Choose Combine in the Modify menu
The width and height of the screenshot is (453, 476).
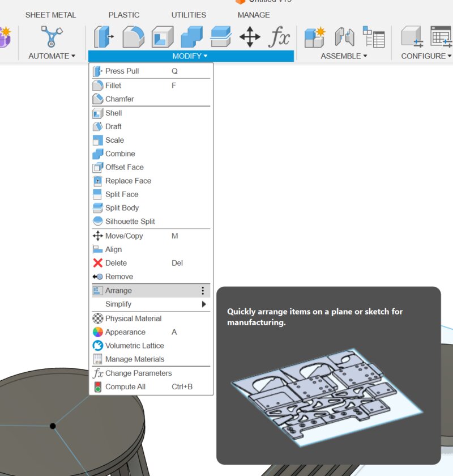click(x=151, y=154)
